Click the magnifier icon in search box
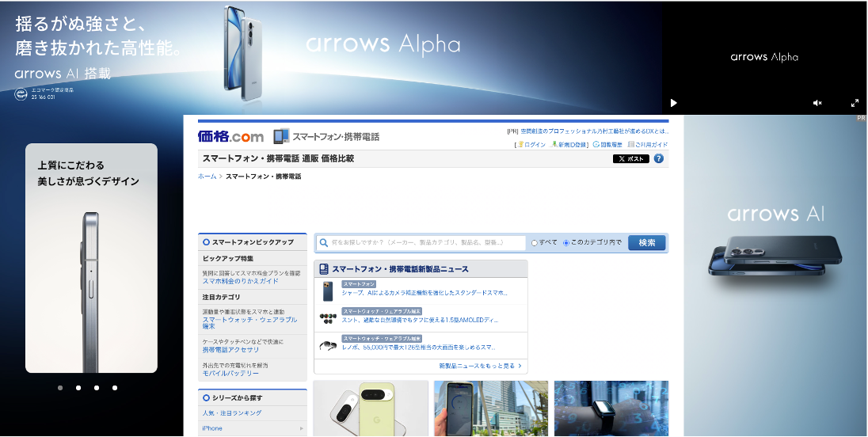This screenshot has height=437, width=868. click(323, 243)
